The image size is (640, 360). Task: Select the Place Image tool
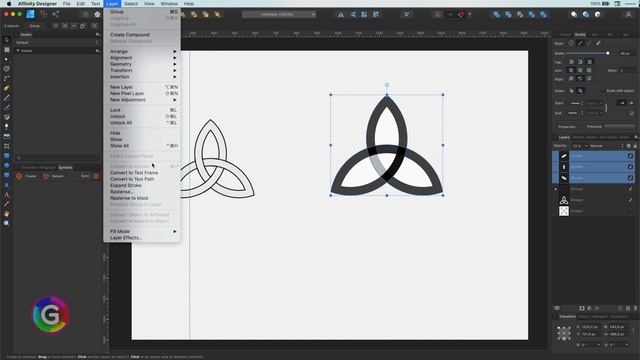(x=7, y=136)
